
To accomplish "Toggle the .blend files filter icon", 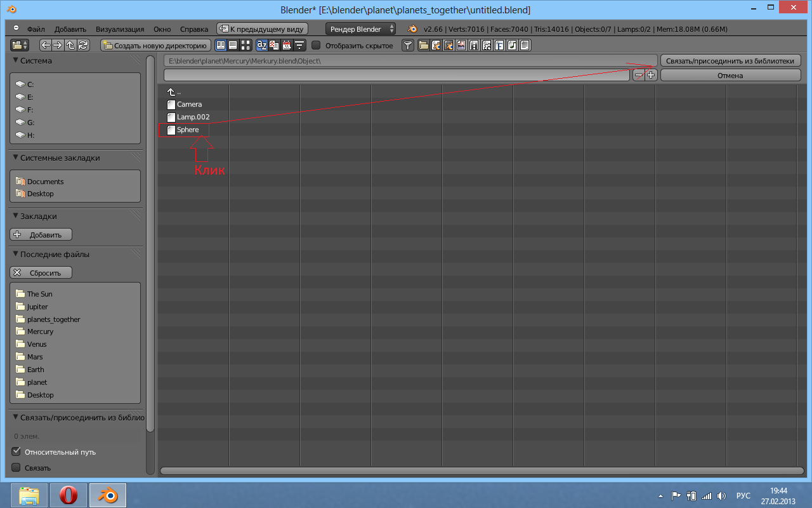I will 436,45.
